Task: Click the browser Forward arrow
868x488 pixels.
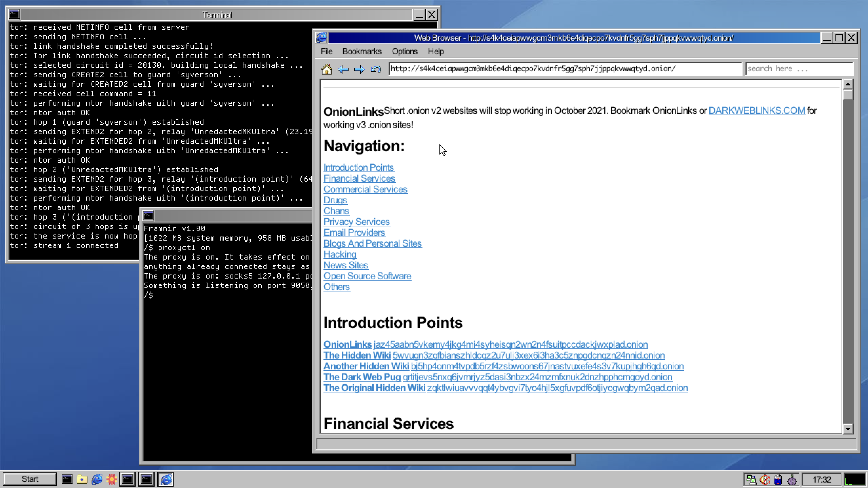Action: click(x=359, y=69)
